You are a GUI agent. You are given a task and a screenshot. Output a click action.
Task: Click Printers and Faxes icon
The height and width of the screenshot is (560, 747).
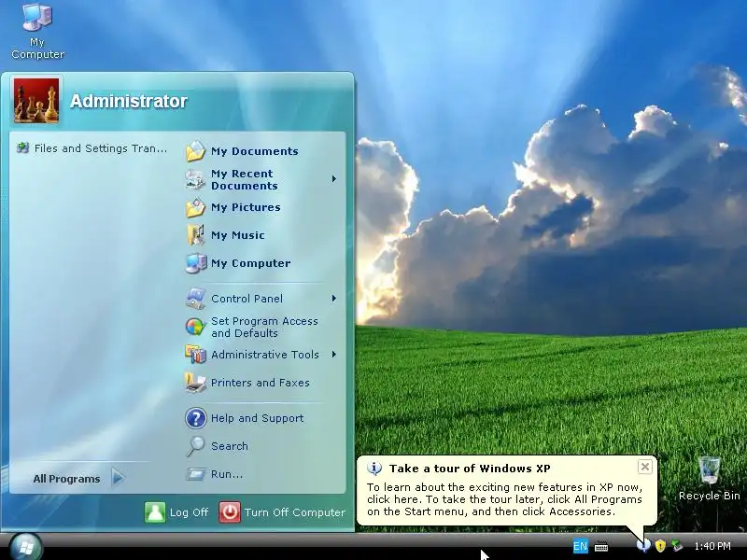[x=195, y=383]
